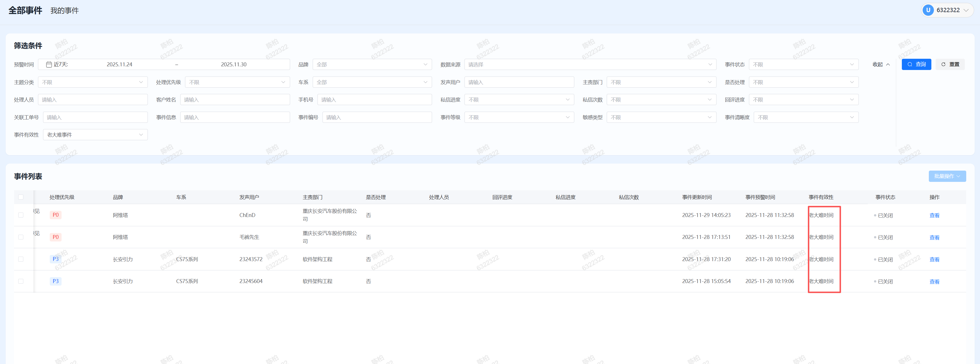Toggle the select-all checkbox in table header

point(21,197)
